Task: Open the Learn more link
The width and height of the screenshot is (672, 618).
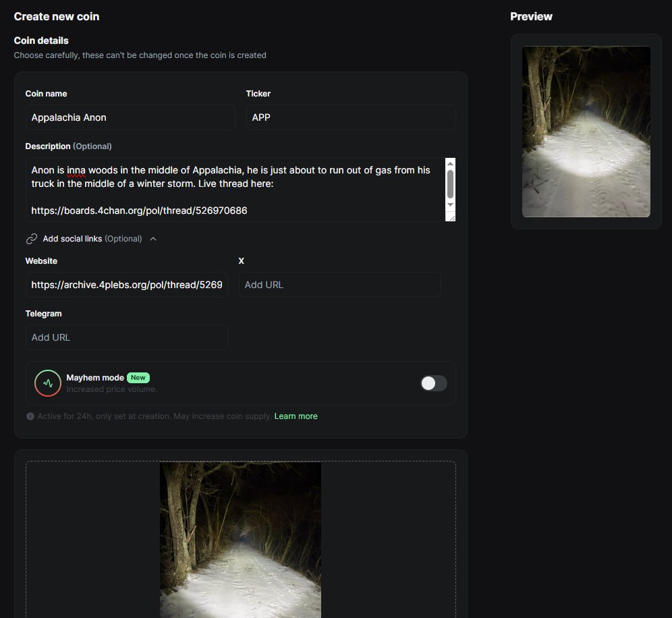Action: [x=296, y=416]
